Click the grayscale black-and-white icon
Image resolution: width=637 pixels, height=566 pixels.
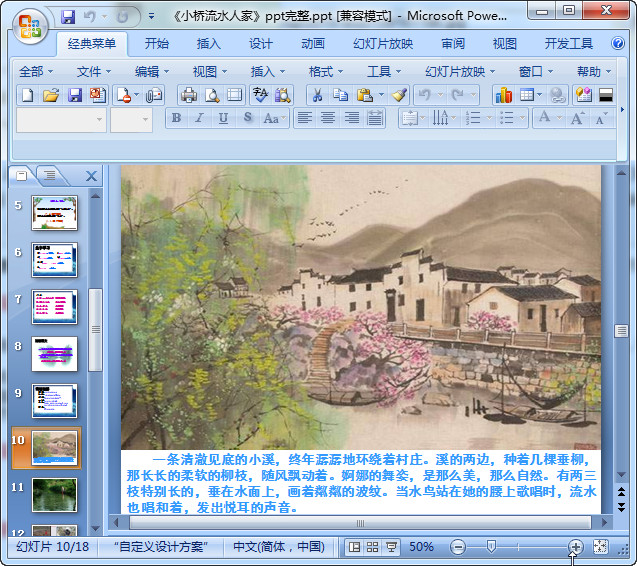coord(606,95)
